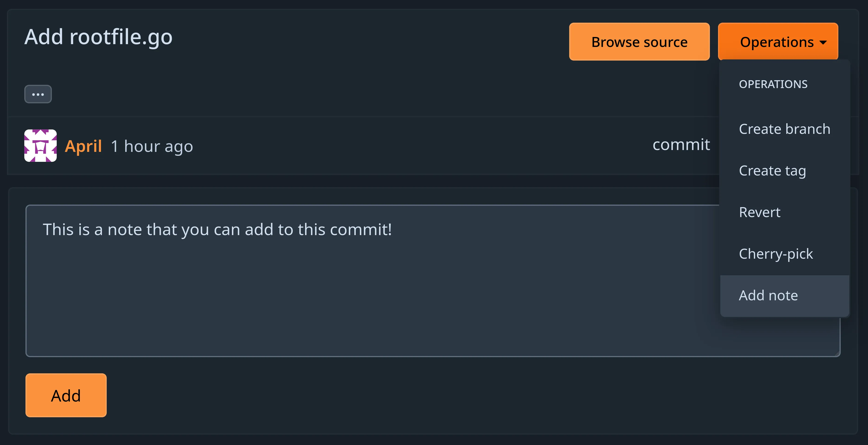The height and width of the screenshot is (445, 868).
Task: Select Create branch from the Operations menu
Action: [x=784, y=129]
